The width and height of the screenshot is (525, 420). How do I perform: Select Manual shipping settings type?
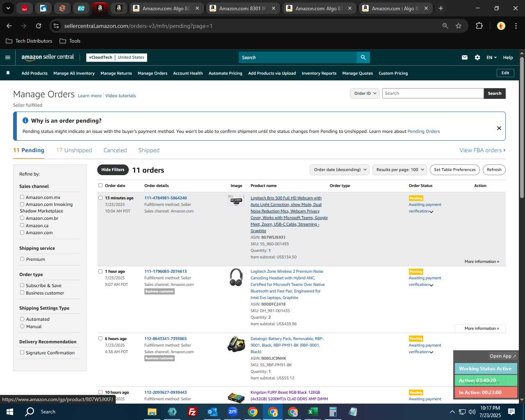pos(22,326)
